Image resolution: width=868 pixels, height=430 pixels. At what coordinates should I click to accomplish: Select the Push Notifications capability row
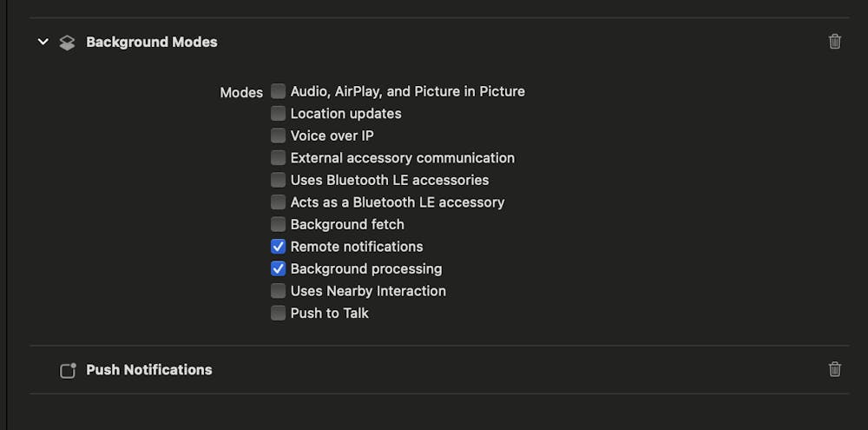click(x=149, y=369)
